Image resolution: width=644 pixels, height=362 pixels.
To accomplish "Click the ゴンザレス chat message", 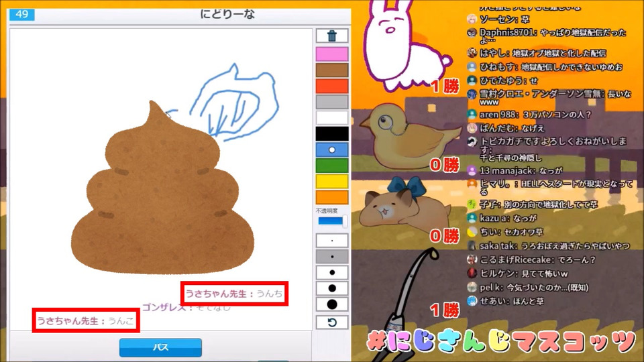I will click(186, 308).
